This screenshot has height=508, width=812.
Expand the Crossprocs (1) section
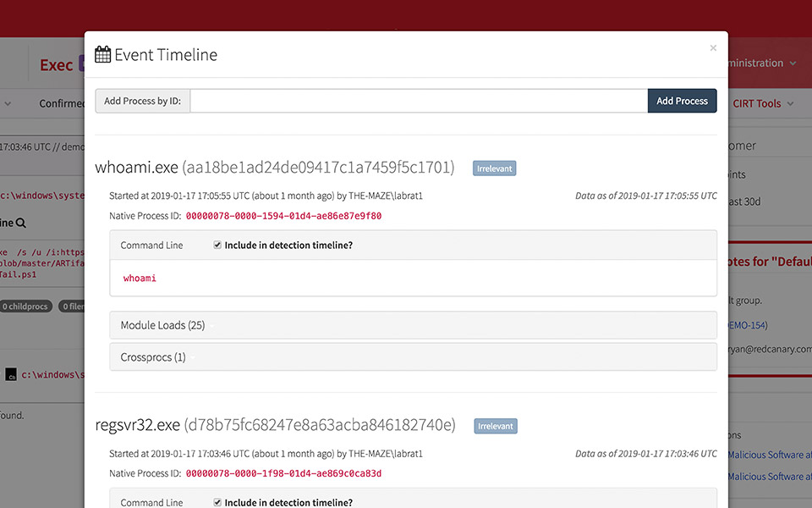tap(153, 357)
